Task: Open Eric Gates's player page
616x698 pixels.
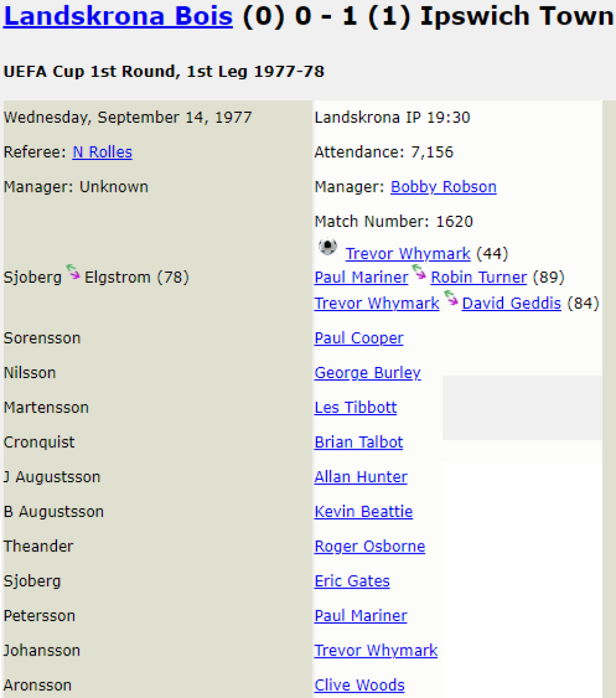Action: (352, 582)
